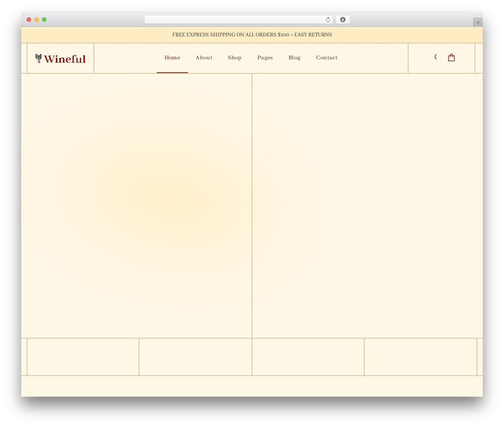Open the Shop menu item

coord(235,58)
